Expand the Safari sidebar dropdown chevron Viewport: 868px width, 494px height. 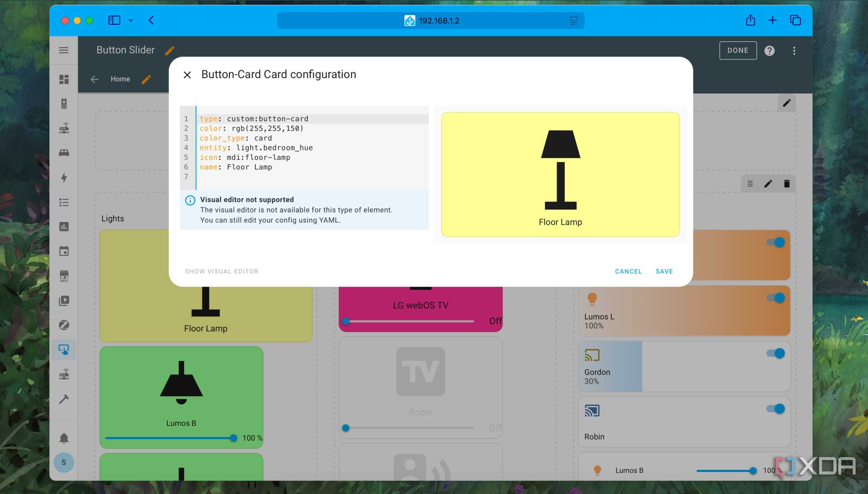coord(131,20)
